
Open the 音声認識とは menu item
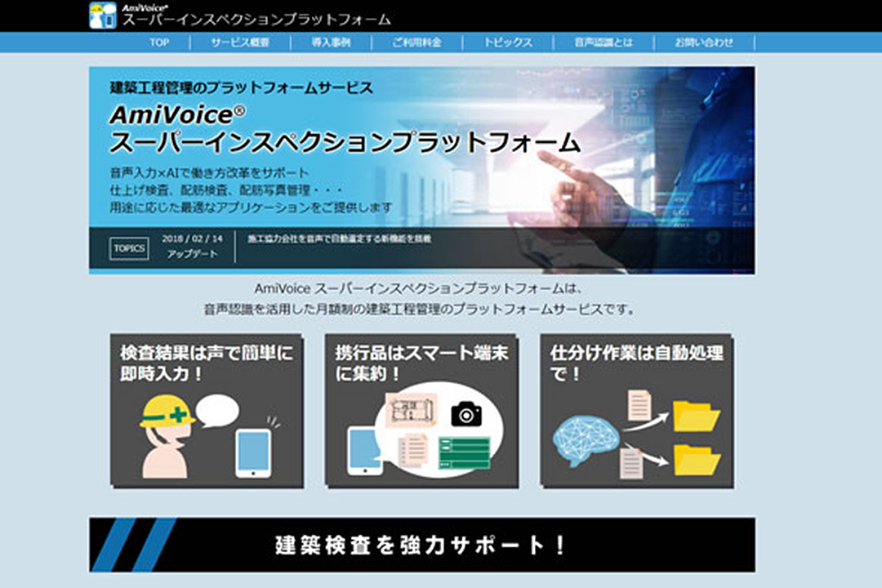click(x=603, y=42)
